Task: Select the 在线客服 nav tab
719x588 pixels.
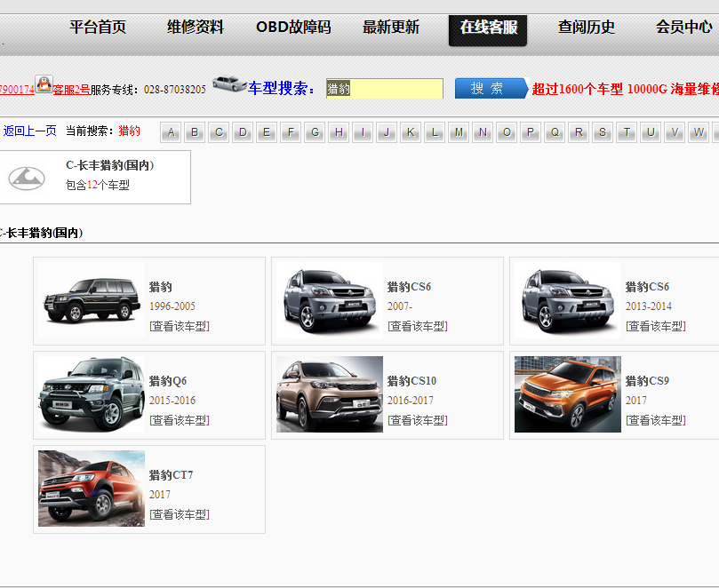Action: click(x=488, y=30)
